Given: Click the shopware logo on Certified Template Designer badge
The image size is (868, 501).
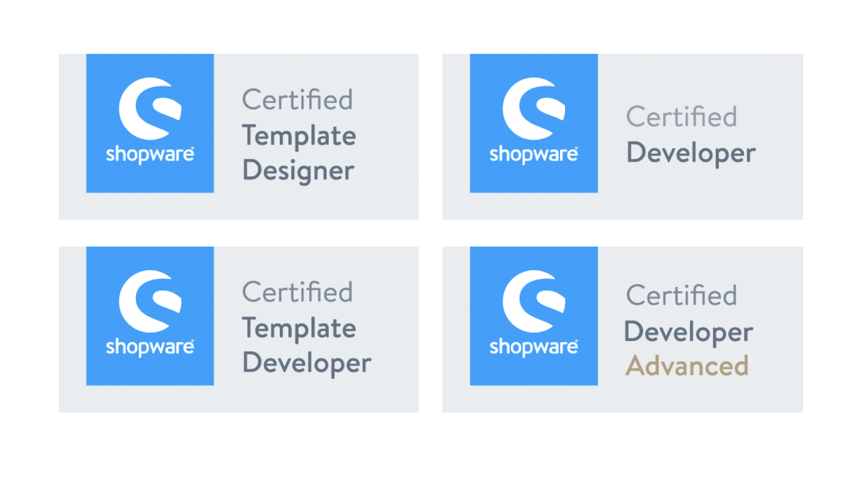Looking at the screenshot, I should pos(150,123).
